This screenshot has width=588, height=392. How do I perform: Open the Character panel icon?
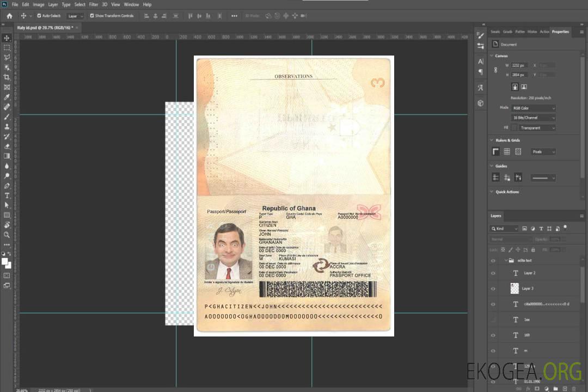tap(480, 62)
